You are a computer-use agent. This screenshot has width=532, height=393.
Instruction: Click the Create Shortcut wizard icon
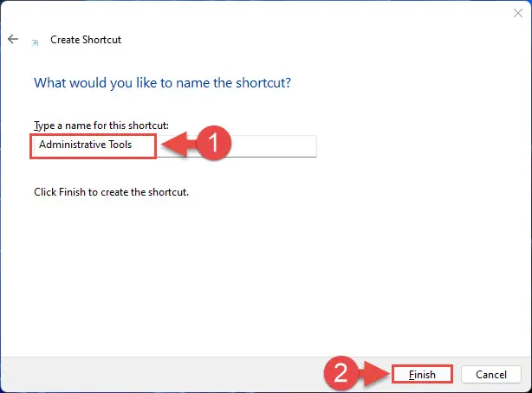[x=35, y=42]
